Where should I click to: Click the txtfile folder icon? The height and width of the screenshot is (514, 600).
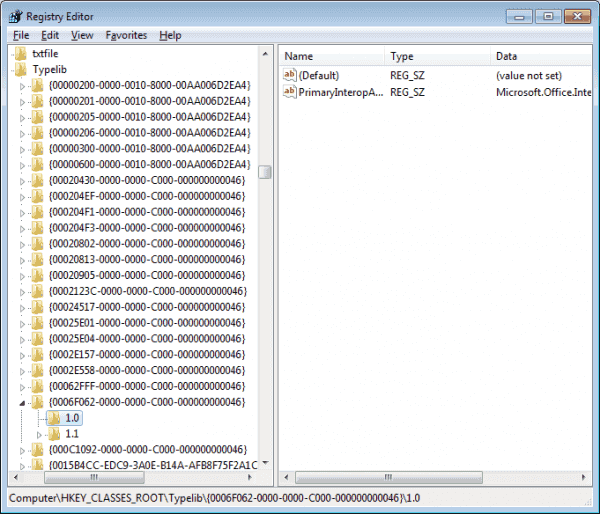click(x=21, y=54)
